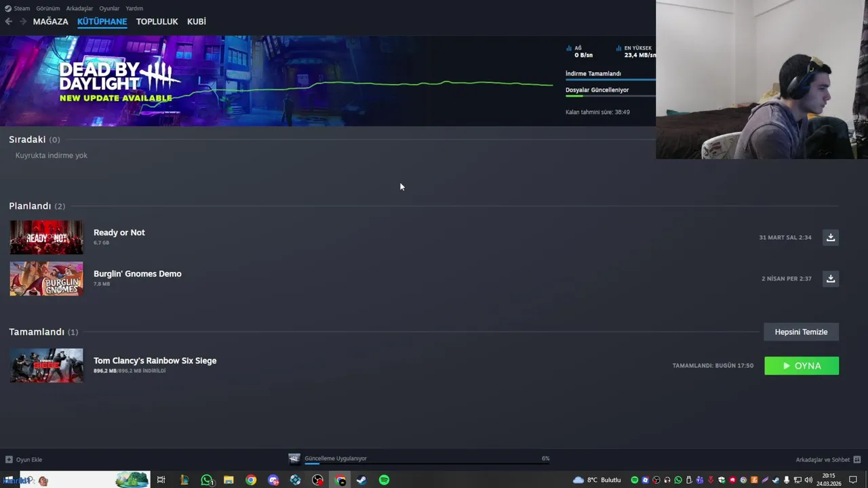Click the 8°C Bulutlu weather widget
This screenshot has height=488, width=868.
click(597, 480)
